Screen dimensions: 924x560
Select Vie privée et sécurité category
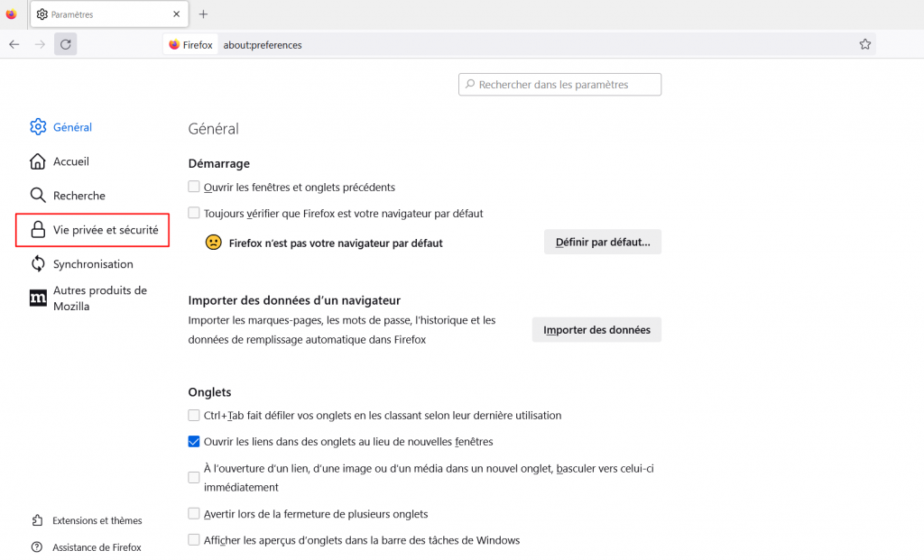coord(105,230)
